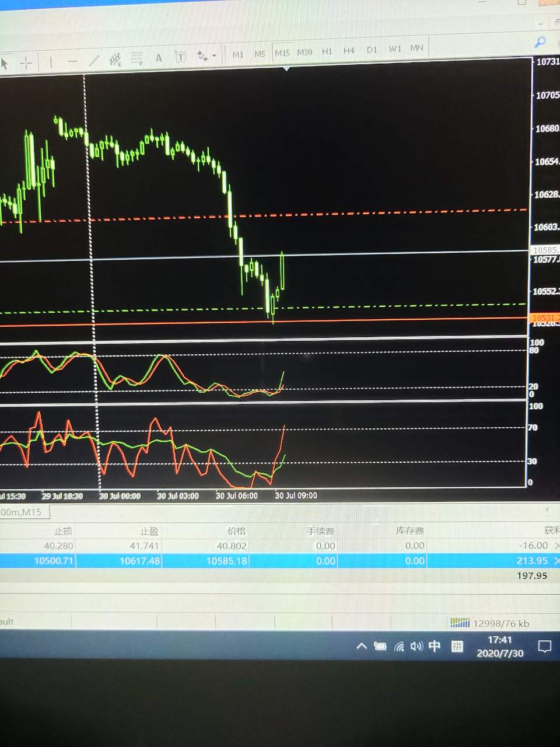Open the search magnifier icon

540,41
